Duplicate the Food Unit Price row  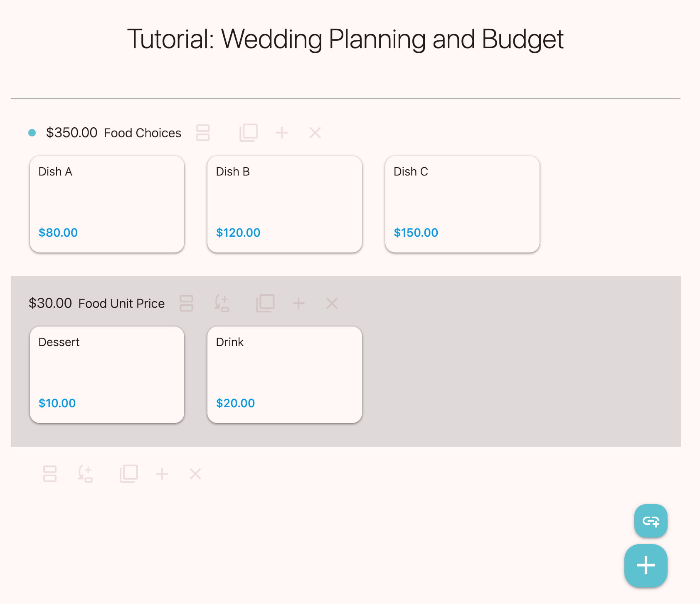click(265, 303)
